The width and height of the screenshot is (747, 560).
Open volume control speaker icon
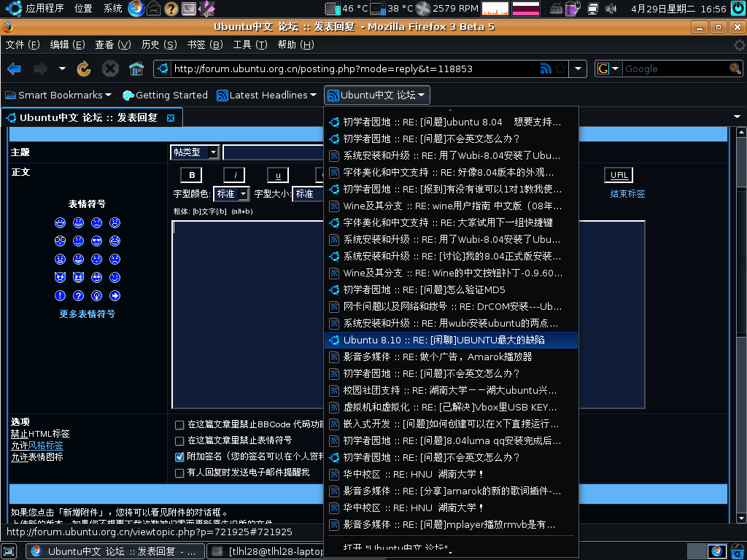click(x=611, y=8)
